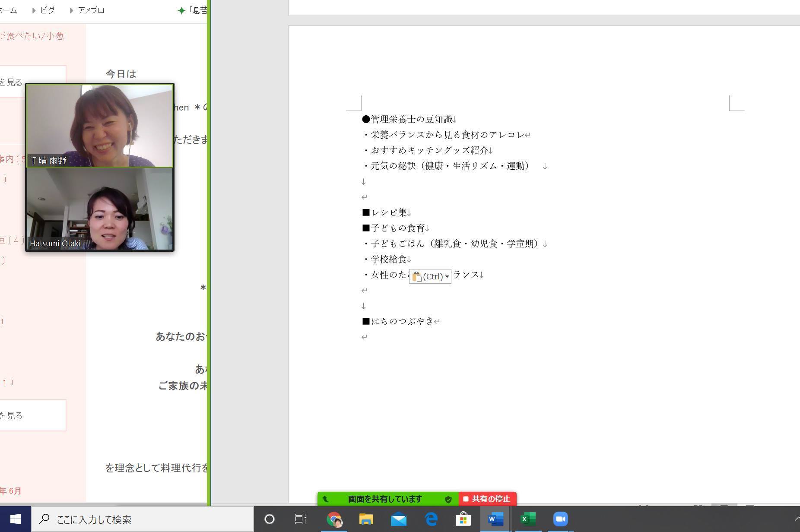Open the ピグ link in the navigation bar

pos(48,10)
